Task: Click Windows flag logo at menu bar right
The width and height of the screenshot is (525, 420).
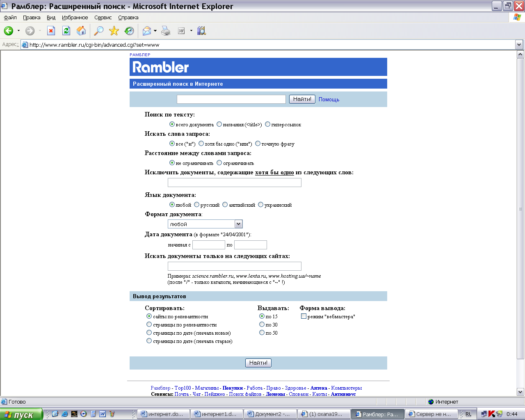Action: coord(517,17)
